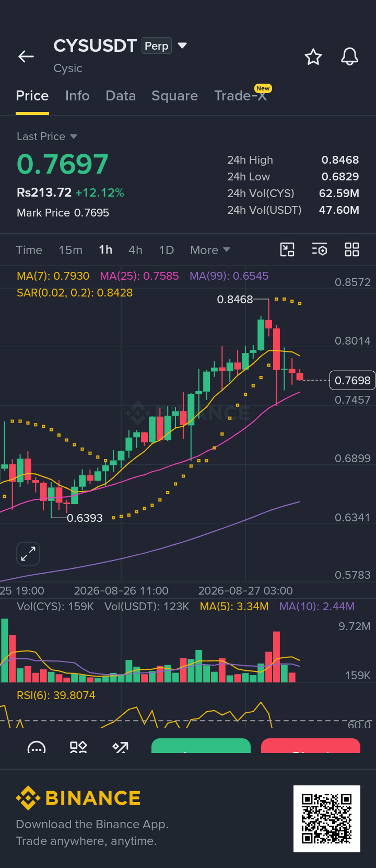Image resolution: width=376 pixels, height=868 pixels.
Task: Tap the volume MA(10): 2.44M label
Action: (317, 607)
